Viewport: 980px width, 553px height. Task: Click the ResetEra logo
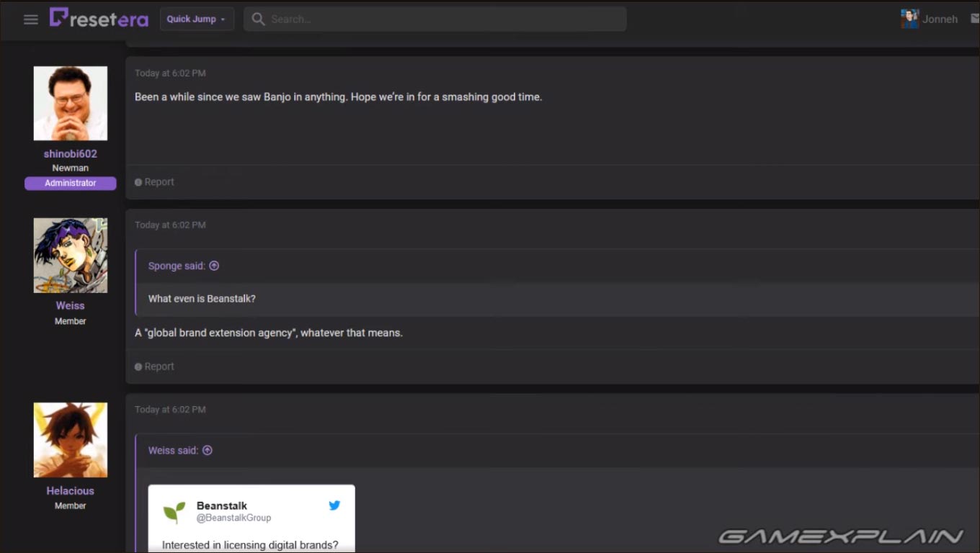pos(99,19)
